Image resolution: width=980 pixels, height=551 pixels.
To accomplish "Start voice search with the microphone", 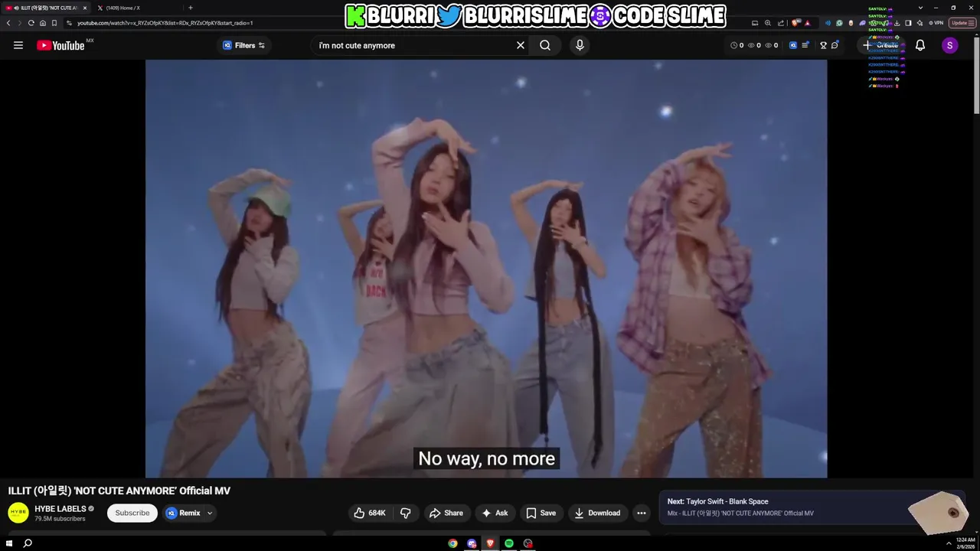I will (580, 45).
